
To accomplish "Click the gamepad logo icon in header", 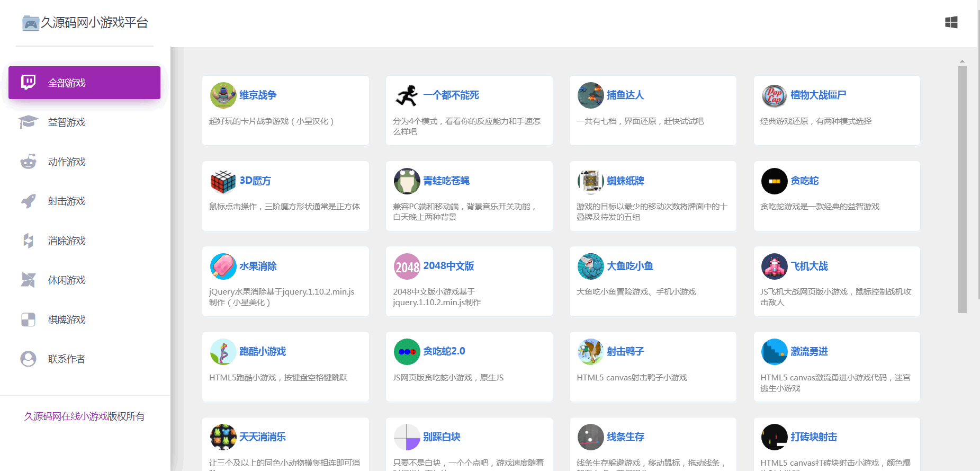I will pos(30,23).
